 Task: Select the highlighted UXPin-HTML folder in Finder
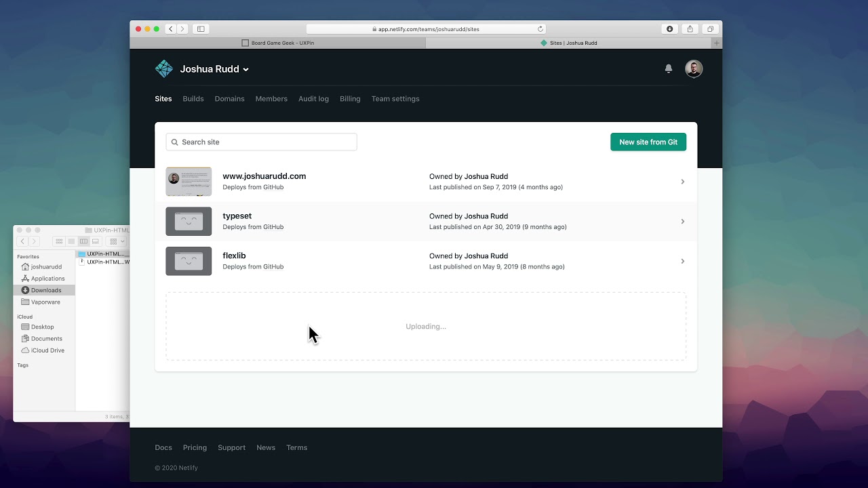(x=104, y=254)
